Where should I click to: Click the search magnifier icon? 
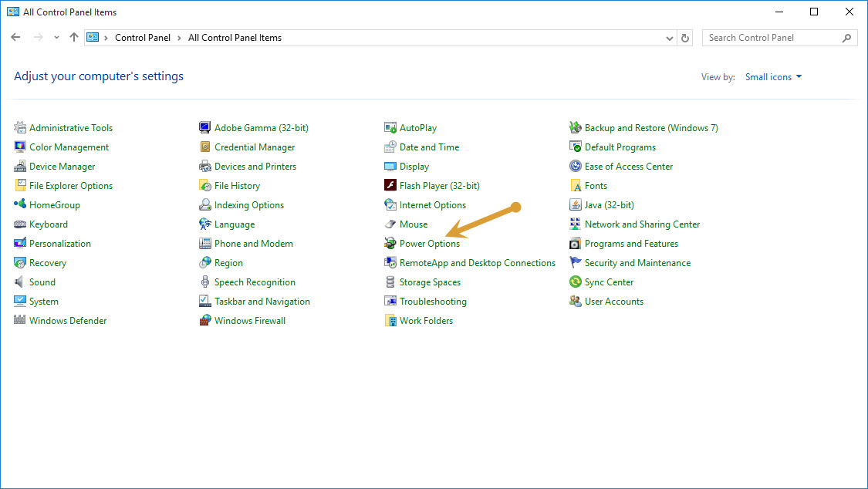point(846,38)
